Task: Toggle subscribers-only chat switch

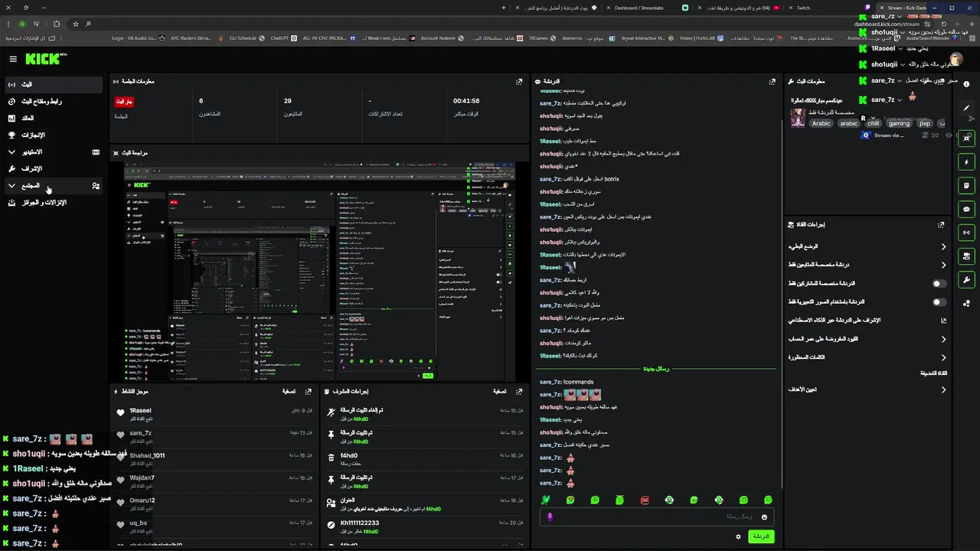Action: [939, 283]
